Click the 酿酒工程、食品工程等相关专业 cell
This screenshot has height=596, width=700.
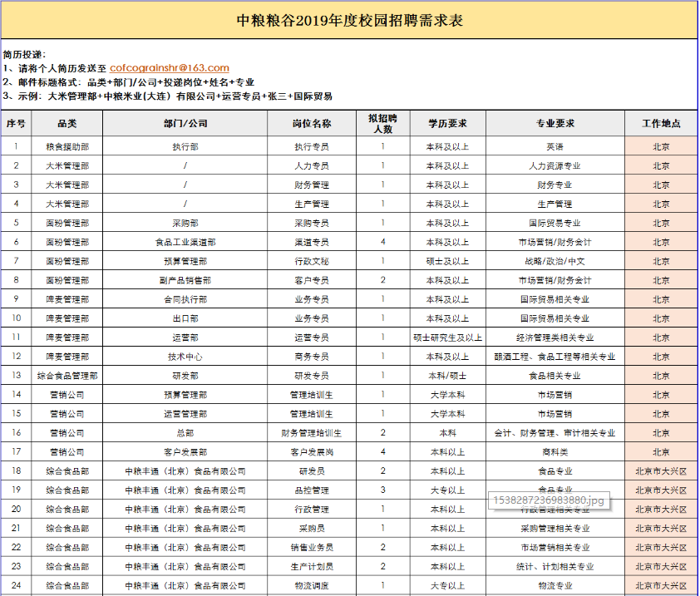555,357
